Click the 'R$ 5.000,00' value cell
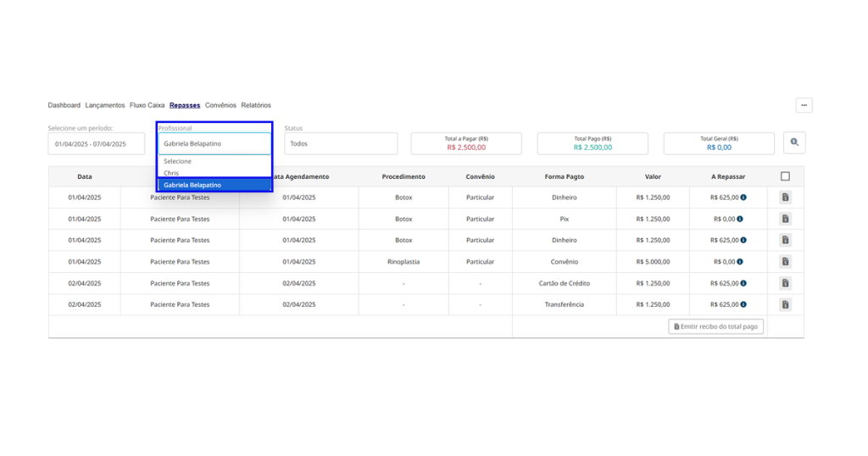This screenshot has height=456, width=868. 653,262
